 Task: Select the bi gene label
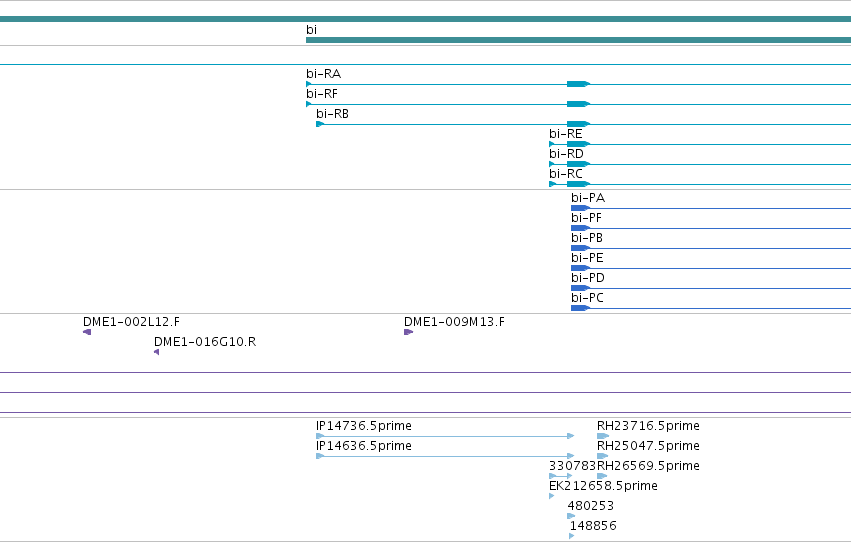point(311,30)
